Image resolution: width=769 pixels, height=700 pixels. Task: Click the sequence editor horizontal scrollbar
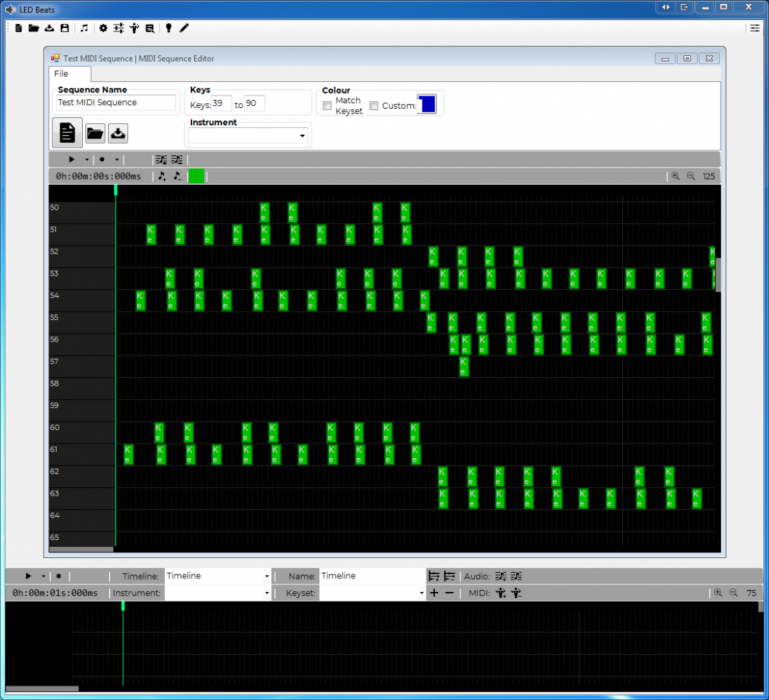81,550
